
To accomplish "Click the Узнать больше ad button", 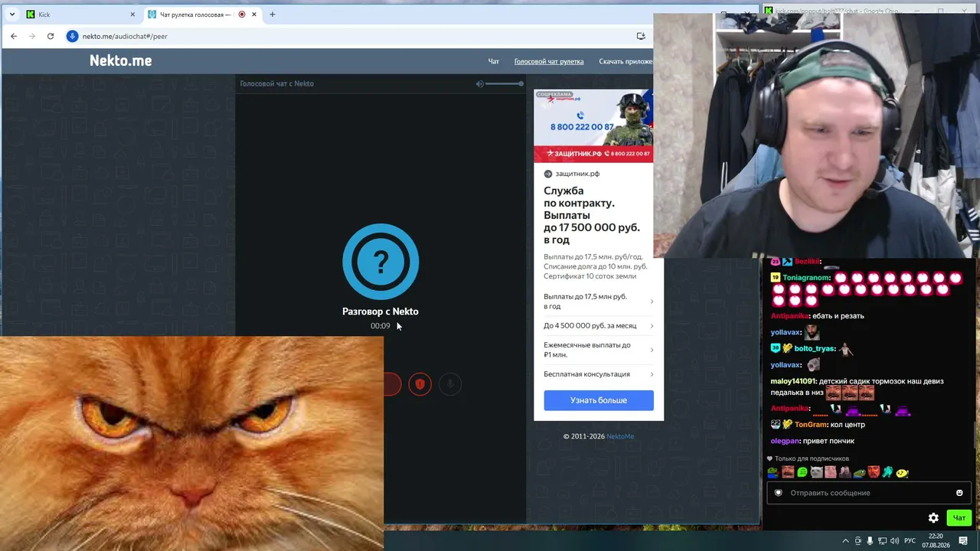I will pos(599,400).
